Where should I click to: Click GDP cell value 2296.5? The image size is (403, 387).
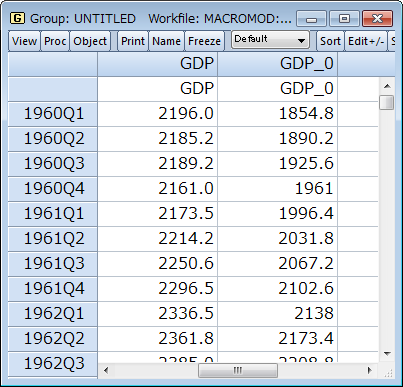pos(157,289)
